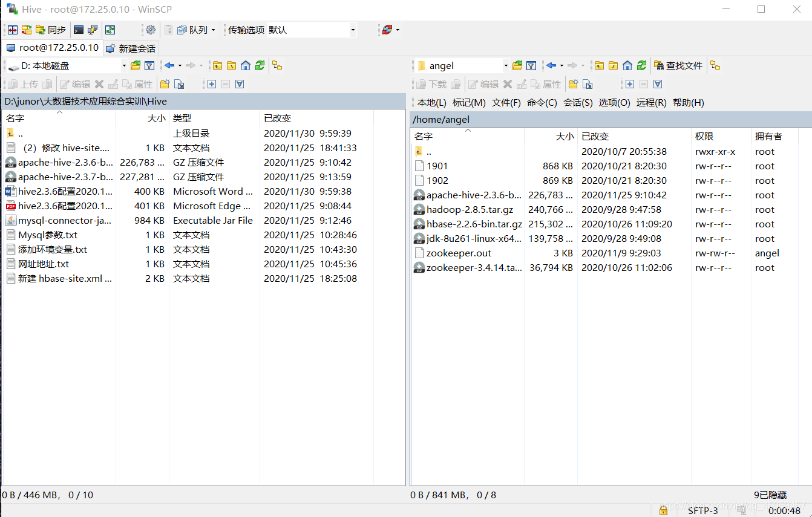The height and width of the screenshot is (517, 812).
Task: Open the remote back-history dropdown arrow
Action: coord(562,65)
